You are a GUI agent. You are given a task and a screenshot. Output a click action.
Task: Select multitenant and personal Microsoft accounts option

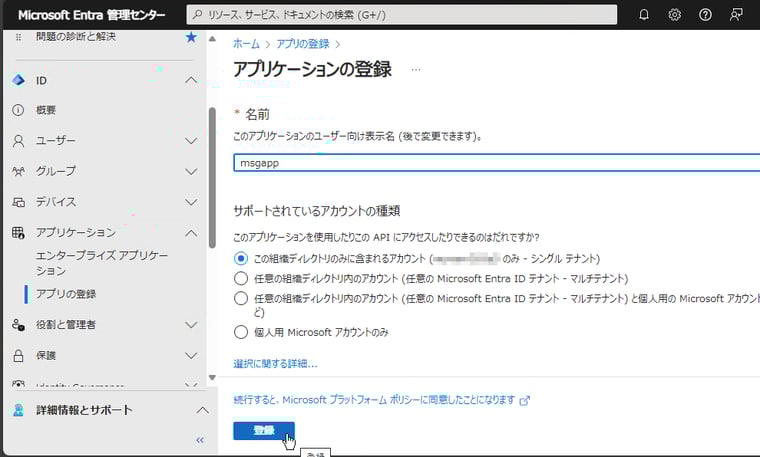pyautogui.click(x=241, y=298)
